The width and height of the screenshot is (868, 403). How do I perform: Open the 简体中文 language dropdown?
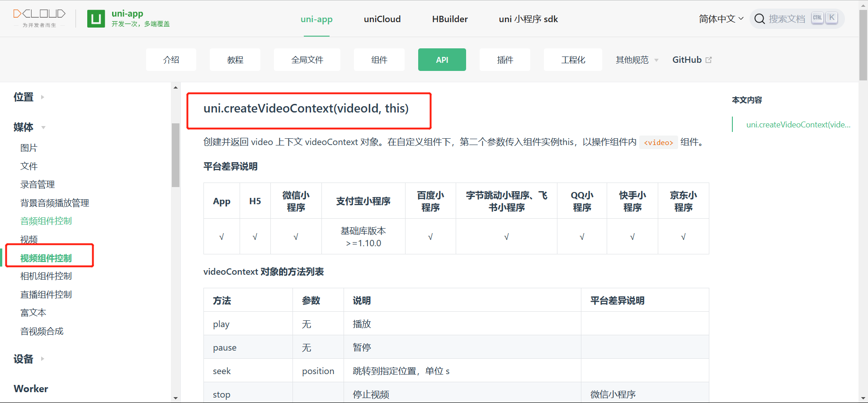721,19
